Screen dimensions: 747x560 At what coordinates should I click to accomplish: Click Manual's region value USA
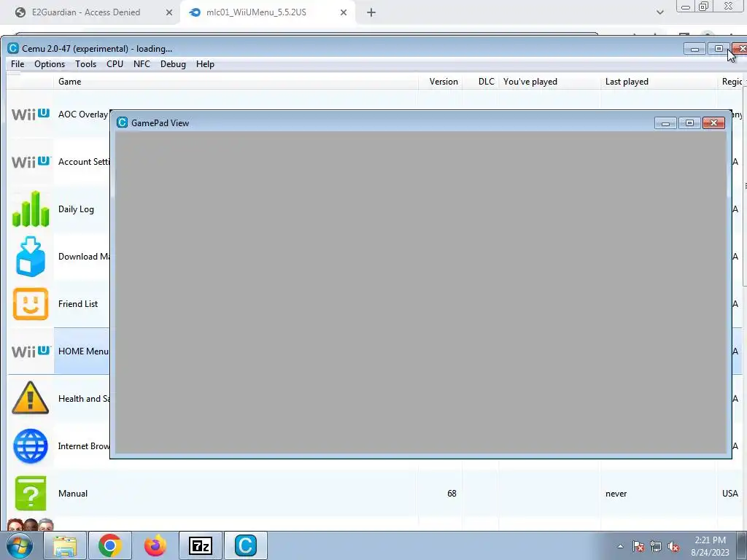729,494
